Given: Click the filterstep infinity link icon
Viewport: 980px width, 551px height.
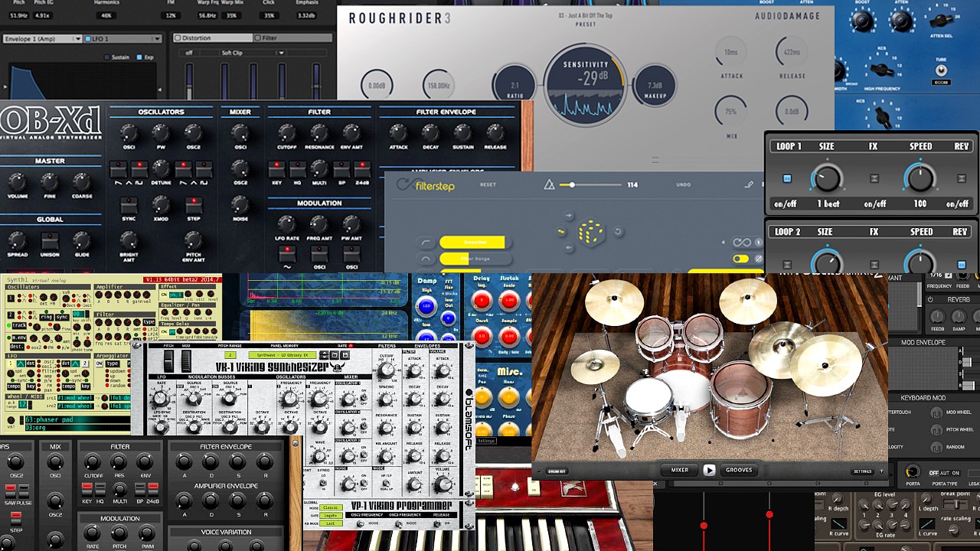Looking at the screenshot, I should pyautogui.click(x=742, y=243).
